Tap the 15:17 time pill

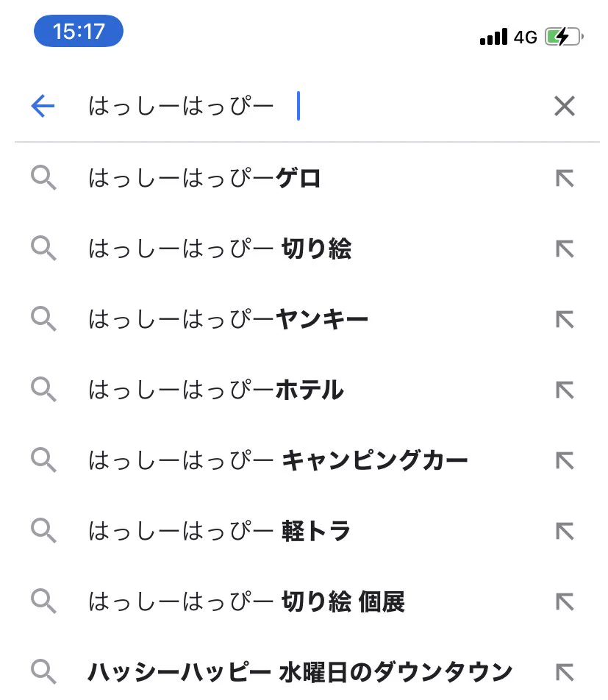coord(79,31)
